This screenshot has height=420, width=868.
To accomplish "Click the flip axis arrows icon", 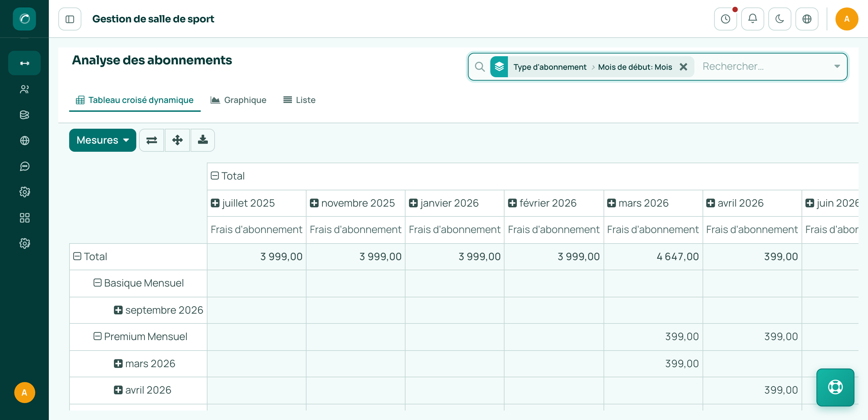I will coord(152,140).
